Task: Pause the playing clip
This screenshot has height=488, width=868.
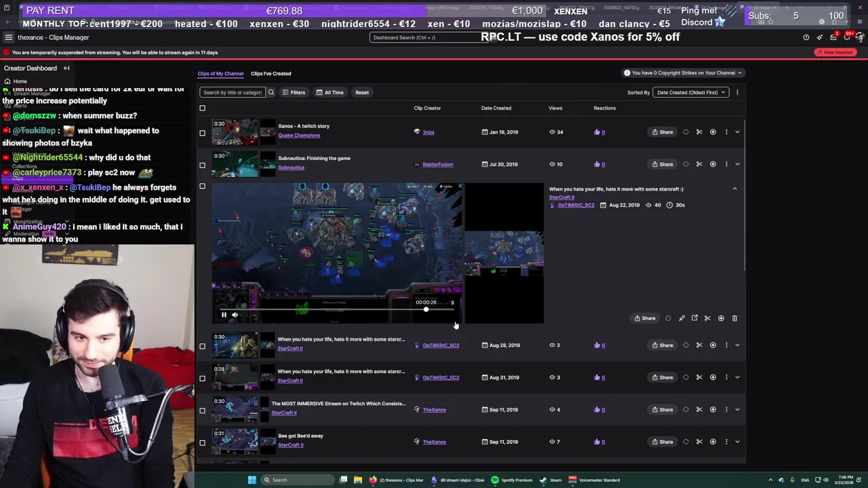Action: click(x=224, y=314)
